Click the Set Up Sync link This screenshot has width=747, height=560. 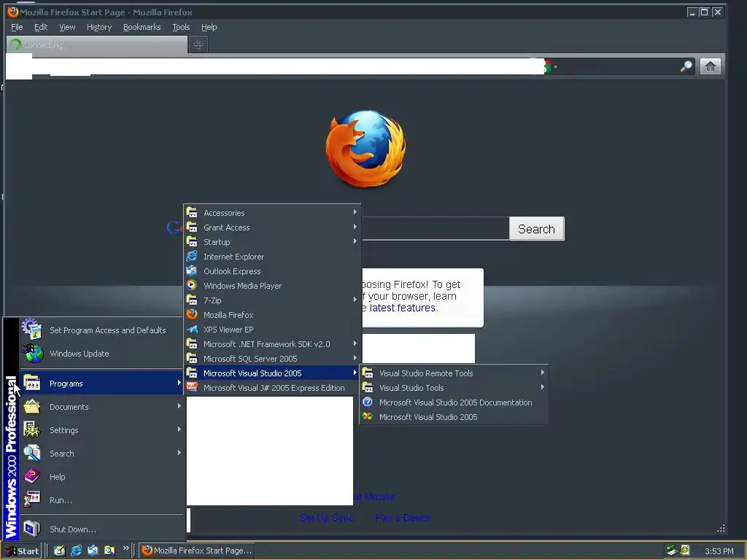[x=327, y=518]
